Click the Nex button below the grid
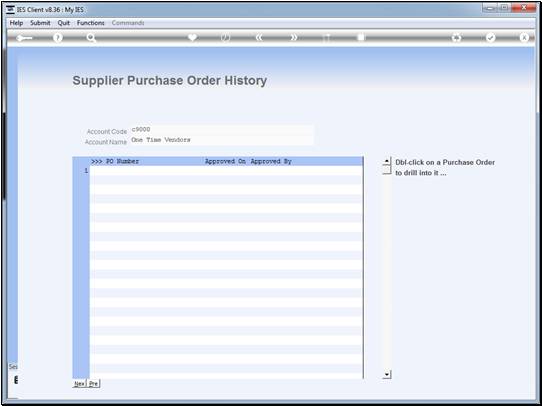Viewport: 542px width, 406px height. point(79,384)
